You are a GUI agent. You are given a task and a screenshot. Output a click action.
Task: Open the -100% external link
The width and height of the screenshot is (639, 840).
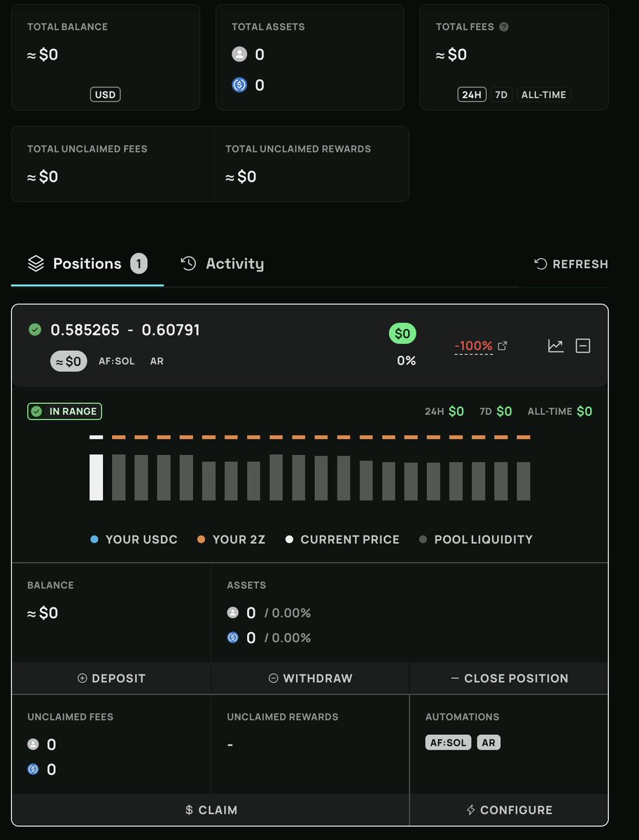pos(481,346)
